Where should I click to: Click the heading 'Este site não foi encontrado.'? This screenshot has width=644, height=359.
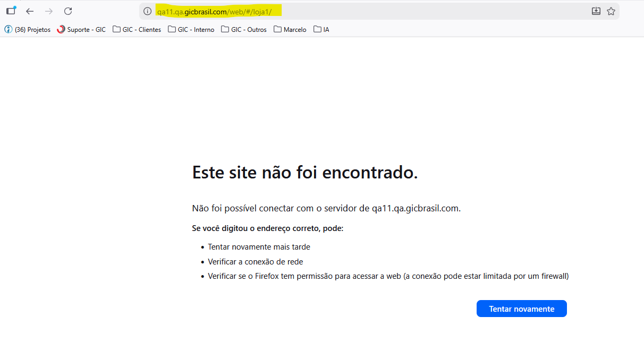[305, 172]
